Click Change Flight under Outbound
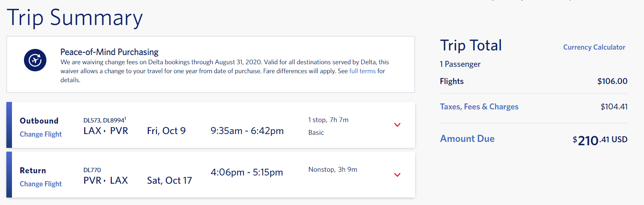Viewport: 644px width, 205px height. click(x=41, y=134)
